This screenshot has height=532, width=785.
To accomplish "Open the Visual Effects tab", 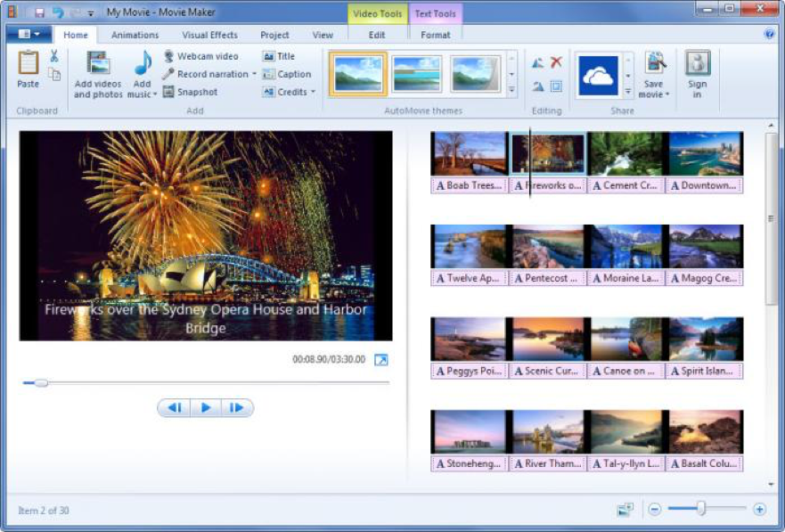I will [x=209, y=35].
